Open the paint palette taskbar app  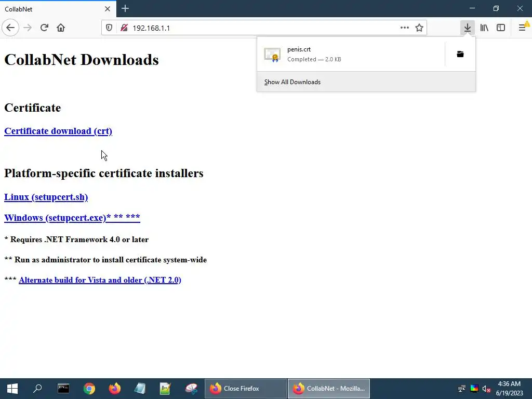[191, 389]
